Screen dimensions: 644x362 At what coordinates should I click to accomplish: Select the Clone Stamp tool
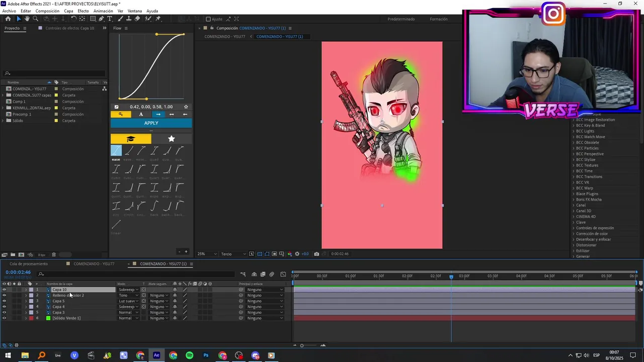(129, 19)
